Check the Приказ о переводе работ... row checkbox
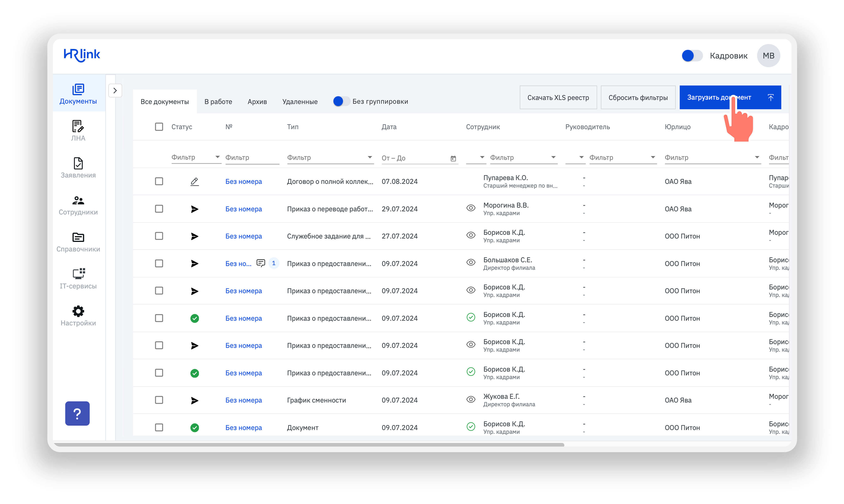 point(159,209)
